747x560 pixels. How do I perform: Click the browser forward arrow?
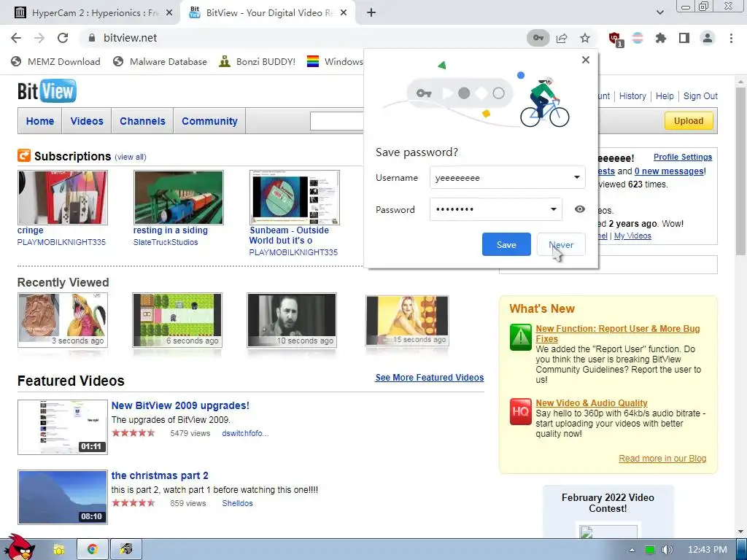click(39, 38)
